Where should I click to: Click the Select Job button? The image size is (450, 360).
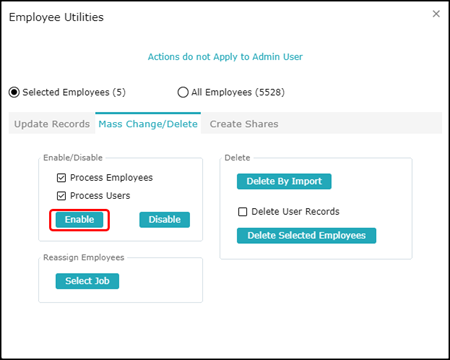pyautogui.click(x=87, y=281)
